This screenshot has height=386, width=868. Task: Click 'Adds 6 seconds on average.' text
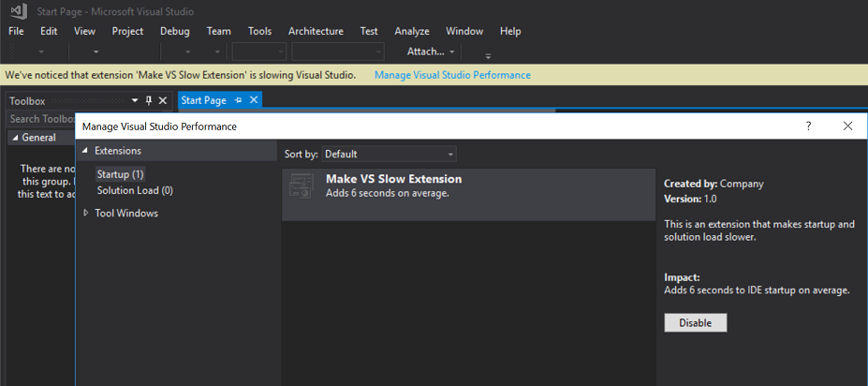[x=387, y=193]
